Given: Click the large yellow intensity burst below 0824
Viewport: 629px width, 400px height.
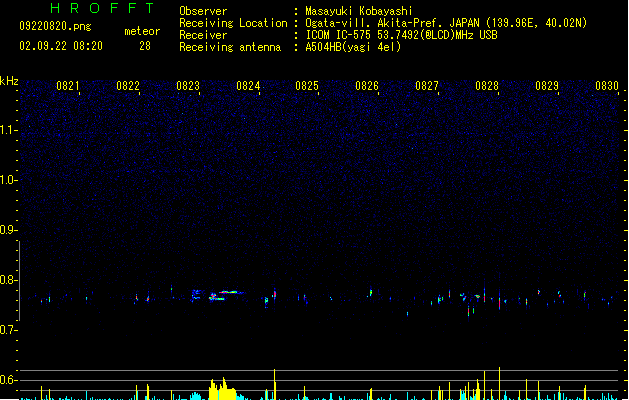Looking at the screenshot, I should [222, 389].
